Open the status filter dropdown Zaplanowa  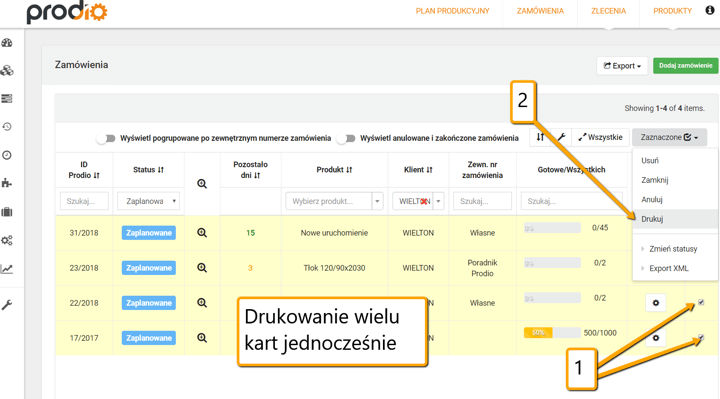(148, 201)
